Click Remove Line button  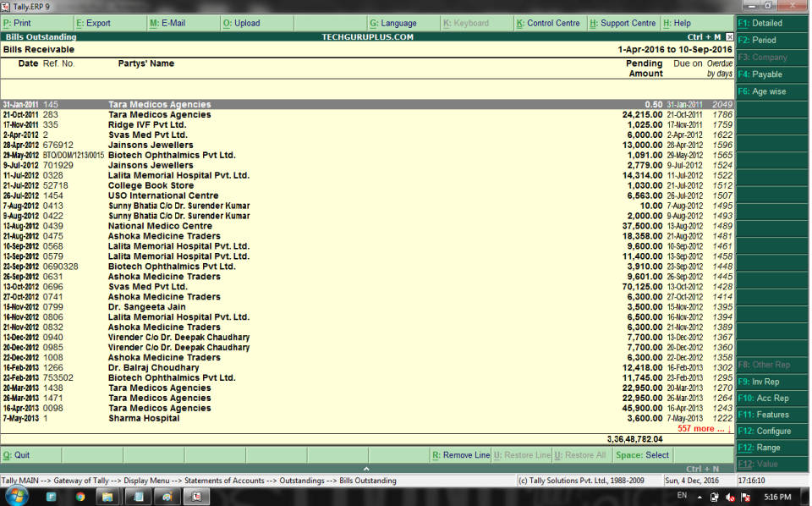point(461,455)
